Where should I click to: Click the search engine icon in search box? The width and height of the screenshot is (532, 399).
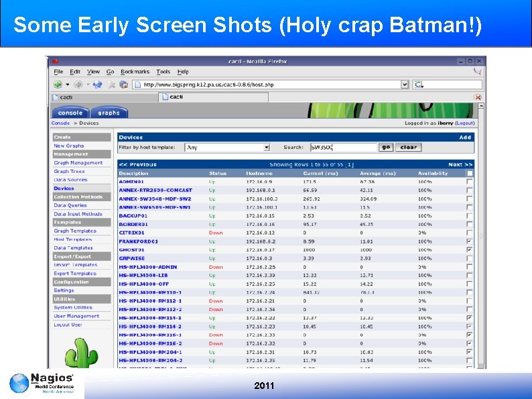tap(419, 84)
